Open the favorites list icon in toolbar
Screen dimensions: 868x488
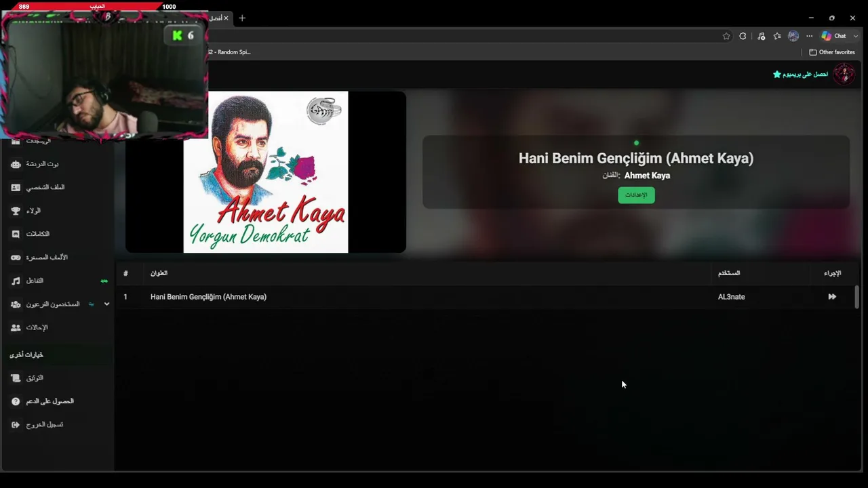pyautogui.click(x=777, y=36)
